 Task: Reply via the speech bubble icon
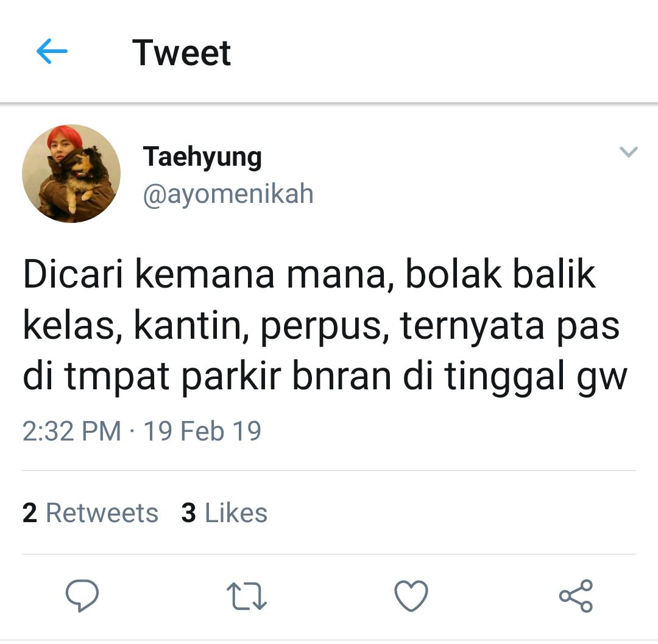click(x=82, y=596)
